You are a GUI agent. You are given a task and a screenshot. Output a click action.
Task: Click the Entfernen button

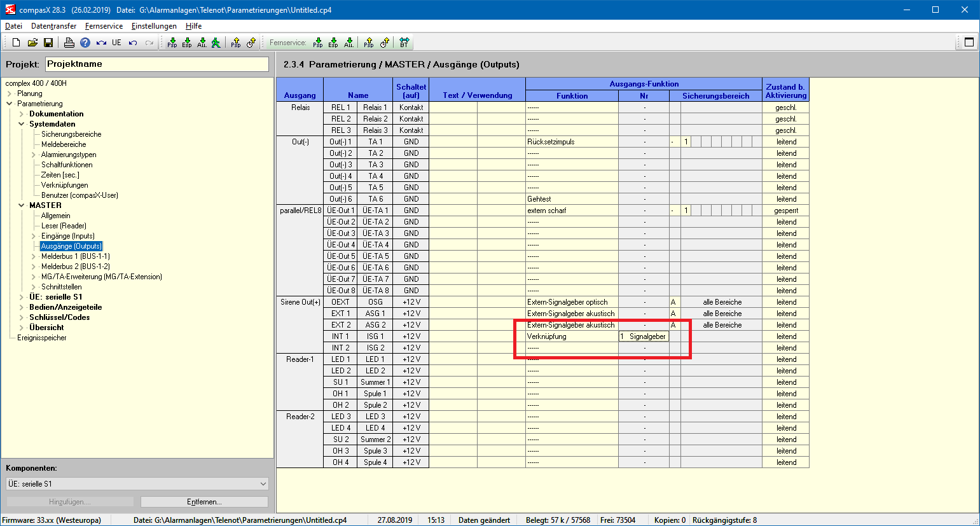pos(204,502)
